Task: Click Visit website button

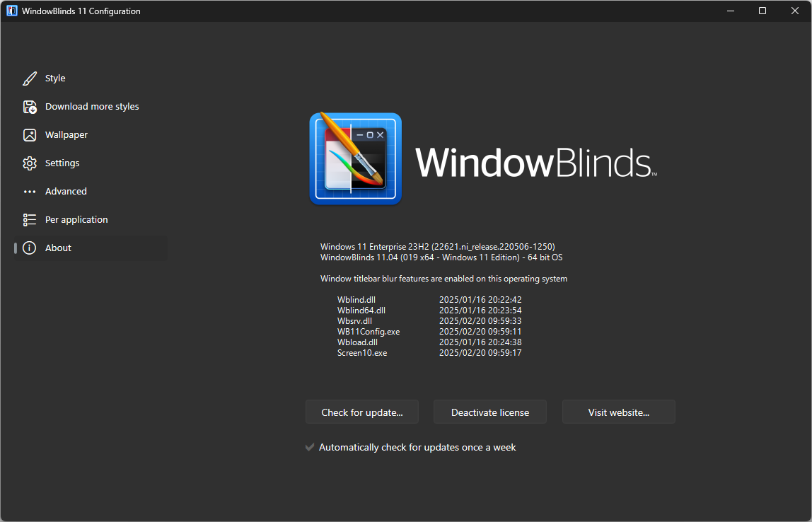Action: point(619,412)
